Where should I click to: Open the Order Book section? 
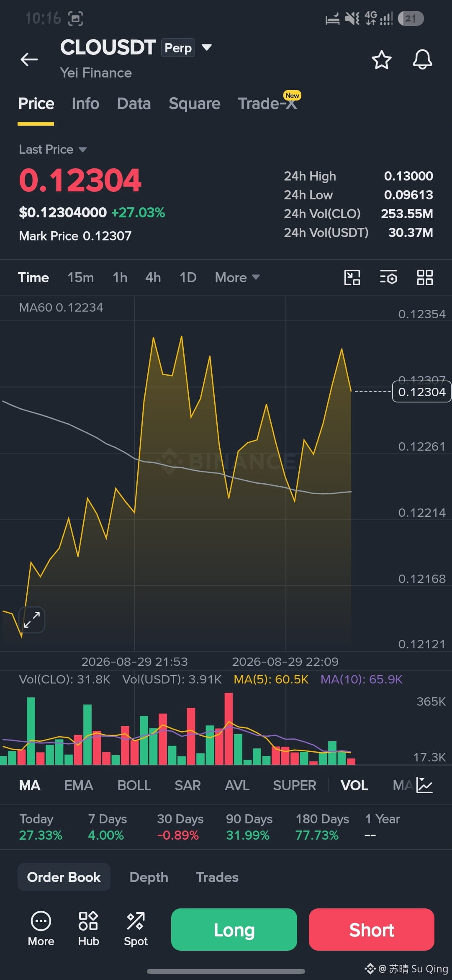tap(64, 877)
